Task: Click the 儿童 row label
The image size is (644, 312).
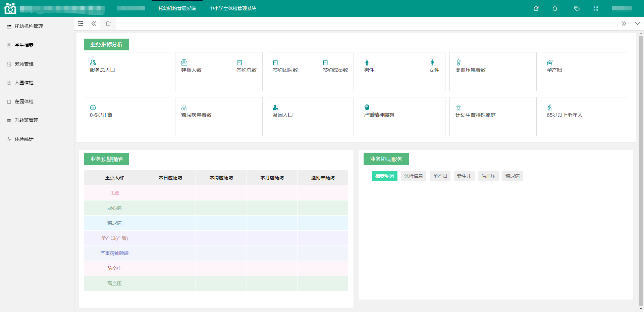Action: [114, 193]
